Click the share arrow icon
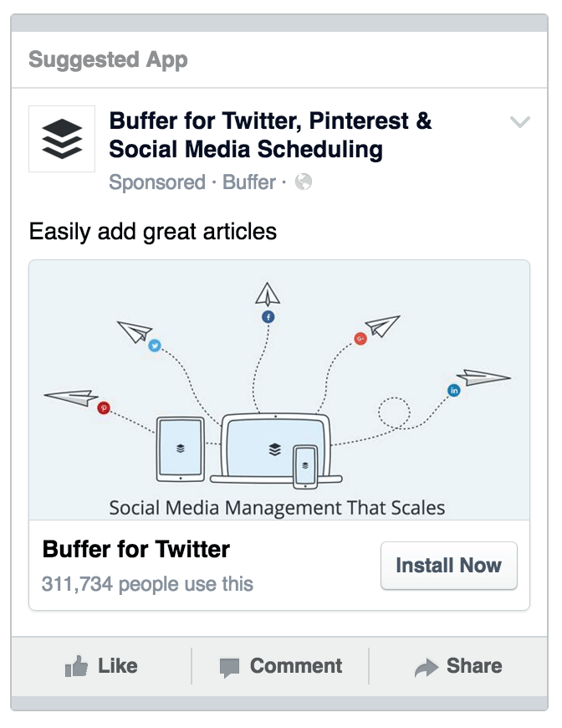The image size is (562, 728). (427, 668)
